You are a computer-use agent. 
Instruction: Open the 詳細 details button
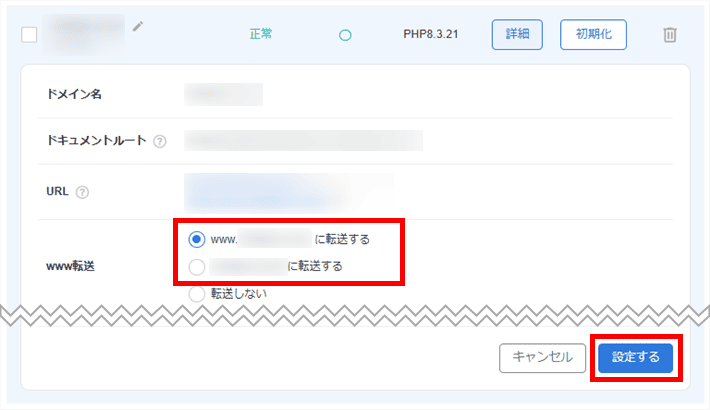pyautogui.click(x=517, y=35)
